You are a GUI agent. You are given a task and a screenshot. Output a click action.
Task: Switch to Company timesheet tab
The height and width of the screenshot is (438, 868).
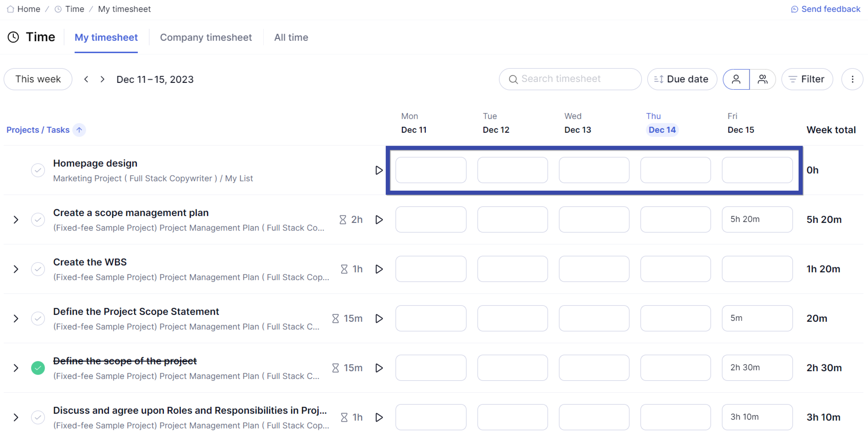[206, 37]
